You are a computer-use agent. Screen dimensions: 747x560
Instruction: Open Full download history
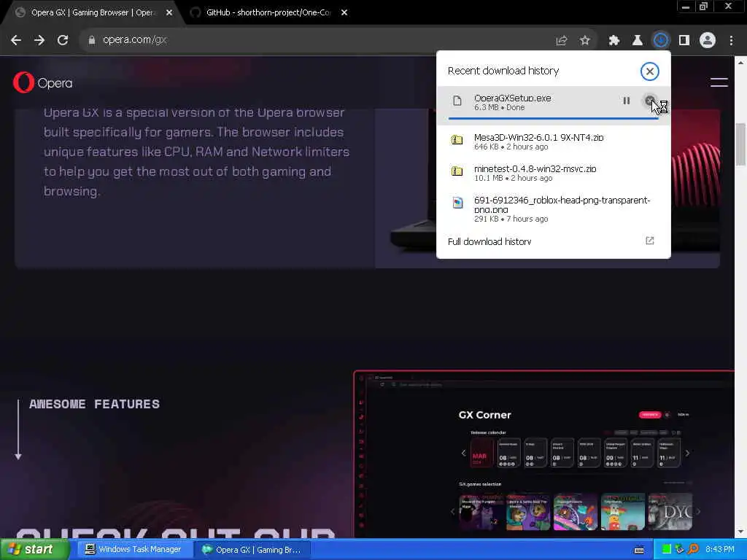tap(554, 241)
